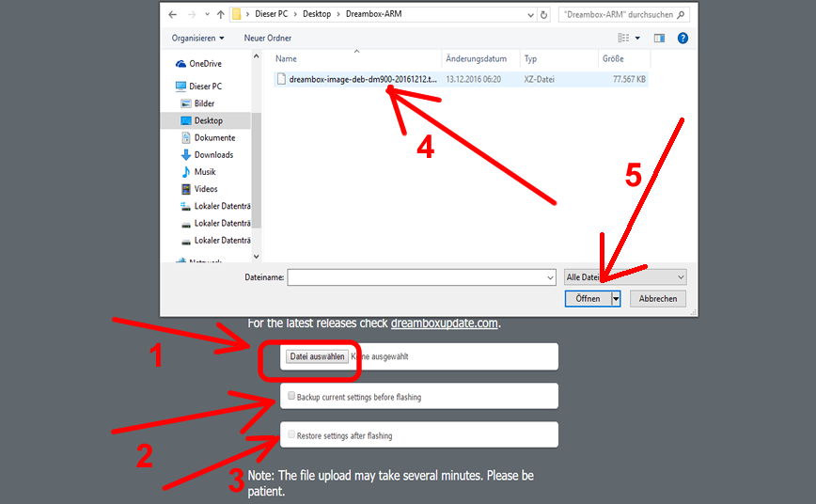Image resolution: width=816 pixels, height=504 pixels.
Task: Open the help question mark icon
Action: pyautogui.click(x=683, y=39)
